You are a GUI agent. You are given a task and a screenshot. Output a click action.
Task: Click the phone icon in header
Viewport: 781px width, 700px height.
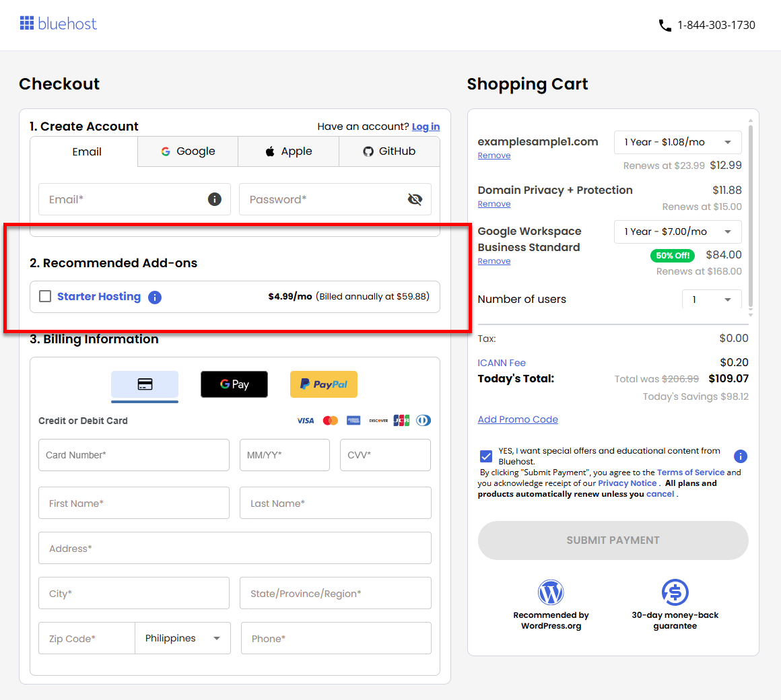[665, 26]
